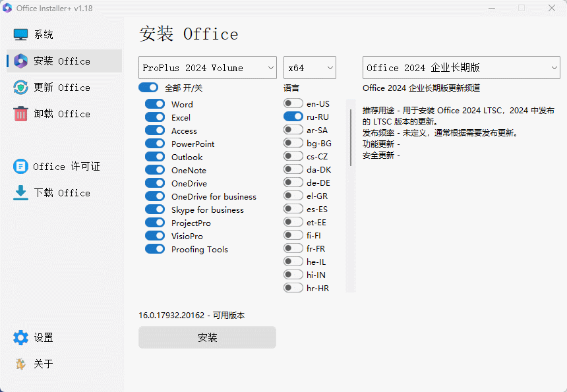Turn off the OneDrive toggle
567x392 pixels.
point(155,183)
